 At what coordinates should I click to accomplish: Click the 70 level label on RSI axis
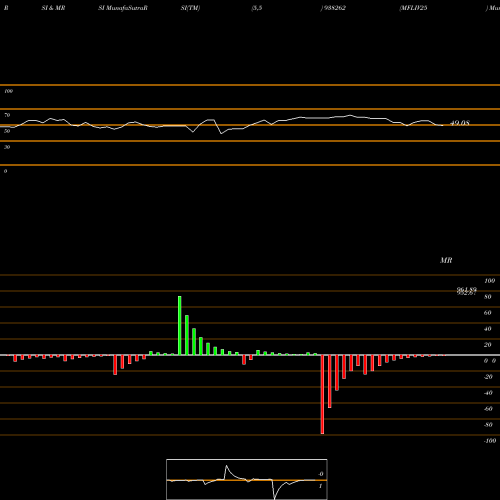[7, 115]
